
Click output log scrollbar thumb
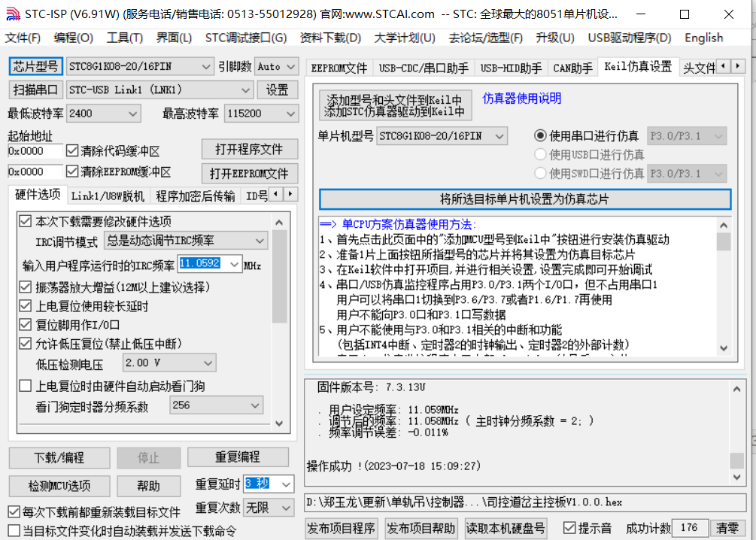[736, 460]
